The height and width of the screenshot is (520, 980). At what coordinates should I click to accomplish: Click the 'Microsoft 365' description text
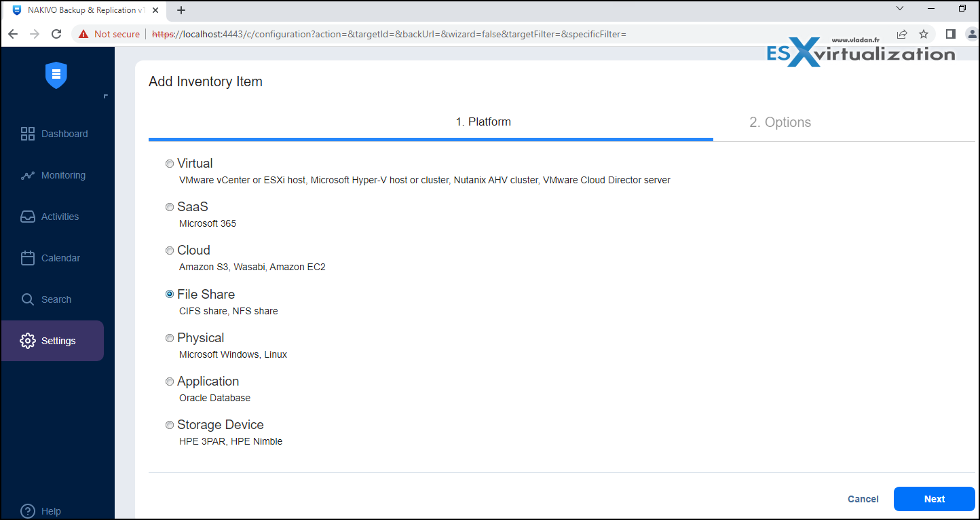point(208,223)
